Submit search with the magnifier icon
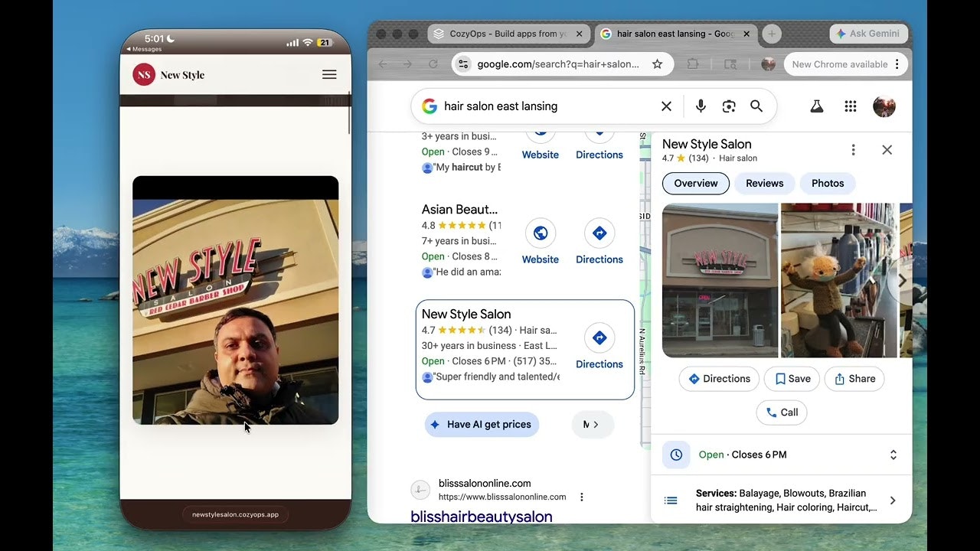The height and width of the screenshot is (551, 980). click(756, 106)
